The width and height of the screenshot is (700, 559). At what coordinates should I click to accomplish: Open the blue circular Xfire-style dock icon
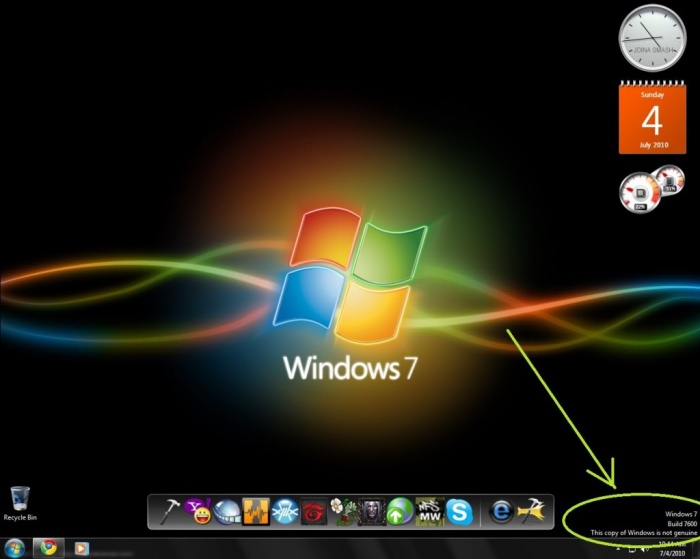tap(285, 512)
